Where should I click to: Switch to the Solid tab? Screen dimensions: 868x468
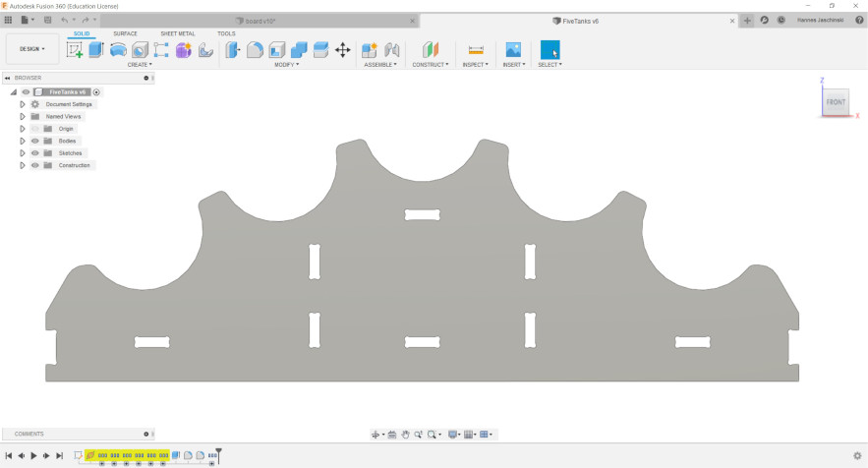pos(82,33)
